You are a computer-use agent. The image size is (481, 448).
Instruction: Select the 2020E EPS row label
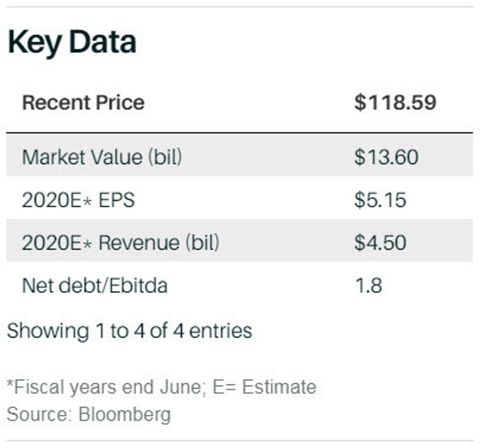pyautogui.click(x=78, y=200)
